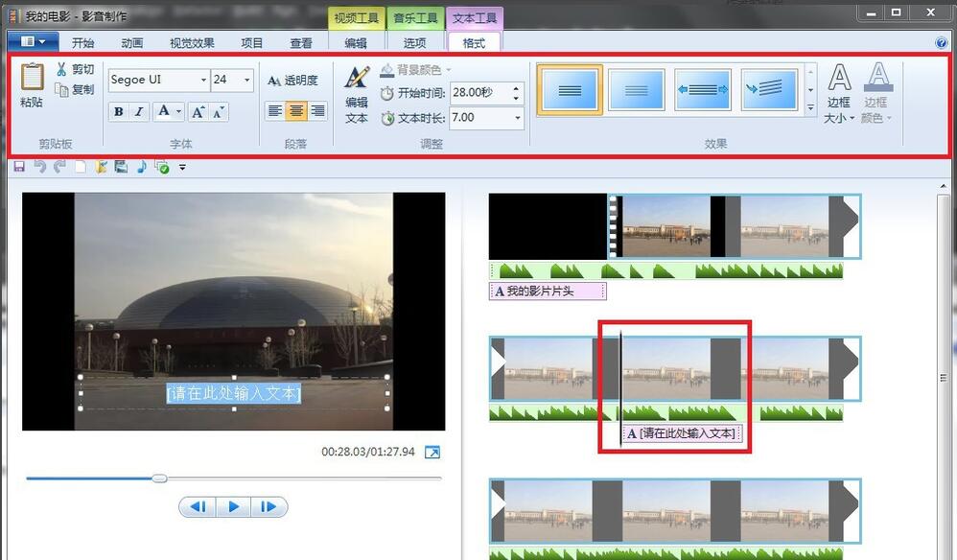Decrement the start time stepper down arrow
Image resolution: width=957 pixels, height=560 pixels.
point(516,98)
